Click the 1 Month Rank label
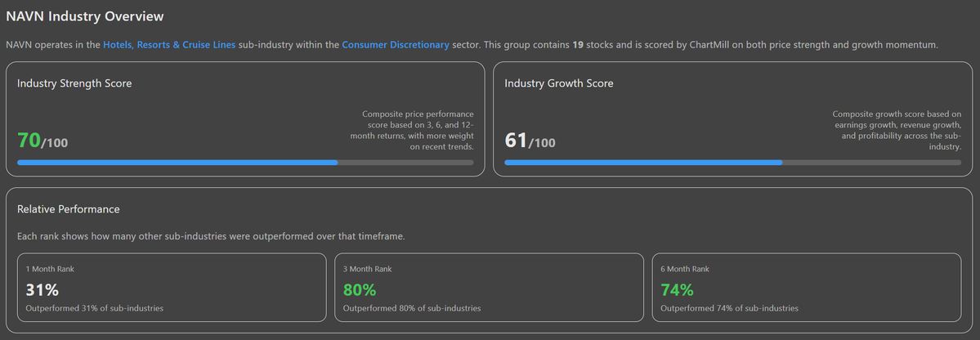Screen dimensions: 980x340 coord(50,269)
